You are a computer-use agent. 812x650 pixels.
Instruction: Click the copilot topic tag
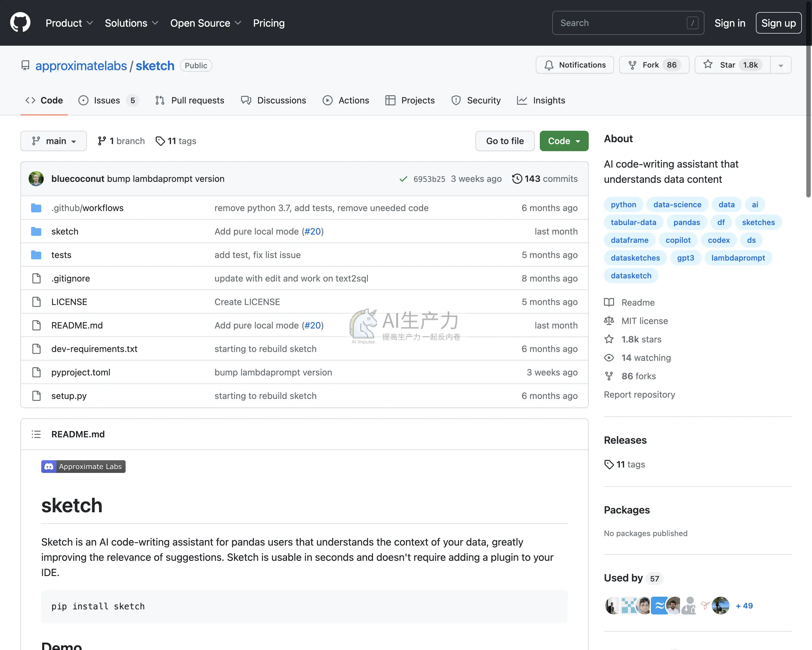[678, 240]
